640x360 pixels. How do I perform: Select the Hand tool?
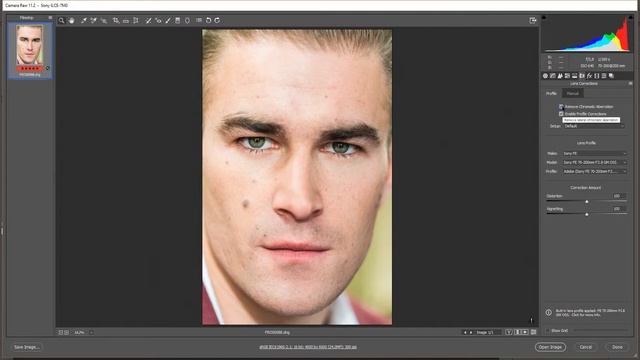click(71, 20)
